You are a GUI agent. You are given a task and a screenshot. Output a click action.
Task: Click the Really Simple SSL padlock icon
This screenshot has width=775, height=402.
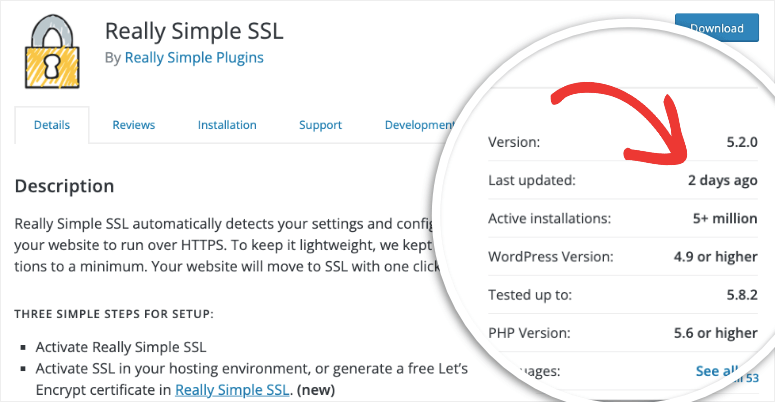click(x=52, y=50)
